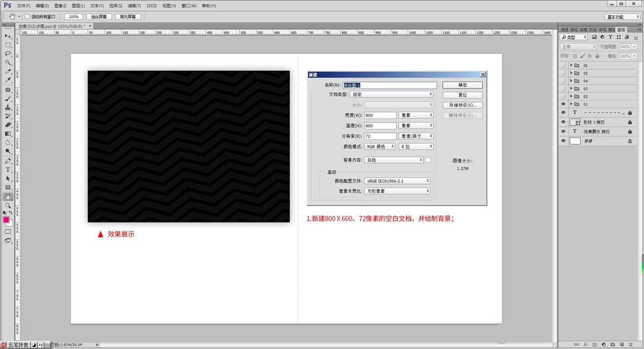This screenshot has width=644, height=349.
Task: Create a new group folder icon
Action: pyautogui.click(x=612, y=344)
